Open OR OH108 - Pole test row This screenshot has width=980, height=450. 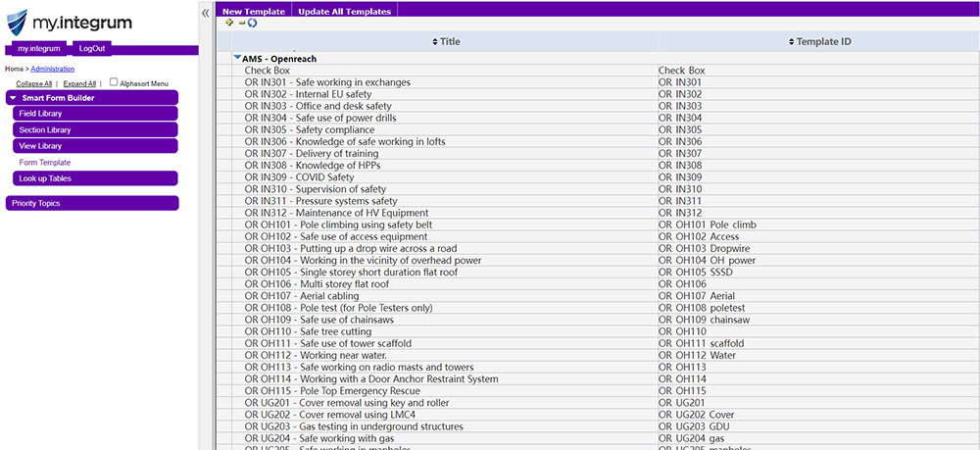[338, 308]
